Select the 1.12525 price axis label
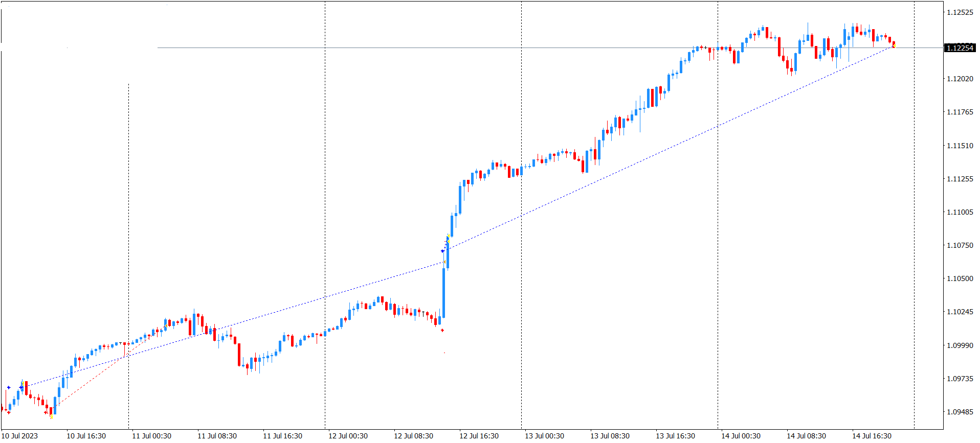 (x=960, y=12)
